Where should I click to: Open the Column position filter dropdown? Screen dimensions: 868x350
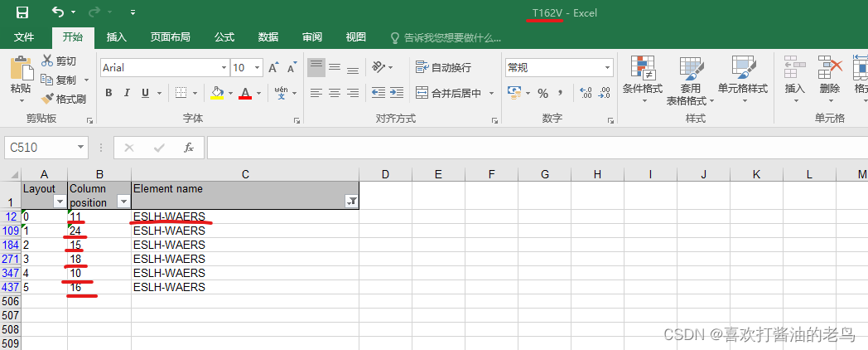click(124, 202)
